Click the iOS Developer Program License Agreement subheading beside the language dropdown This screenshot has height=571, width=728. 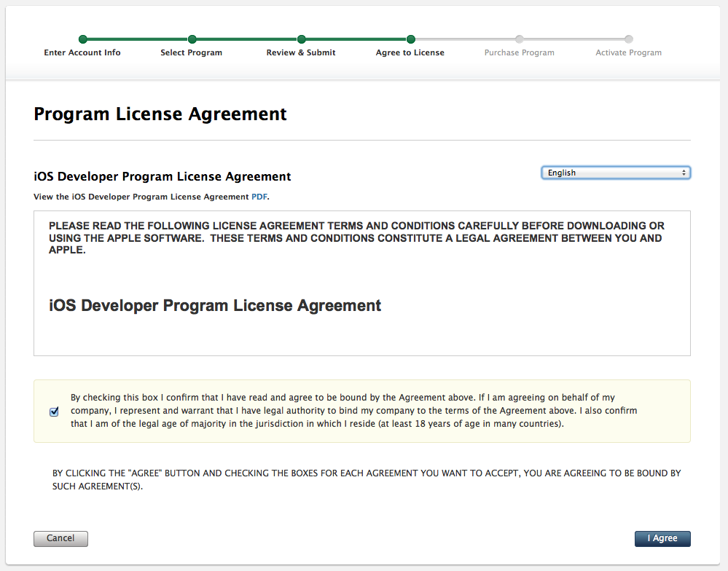coord(162,176)
